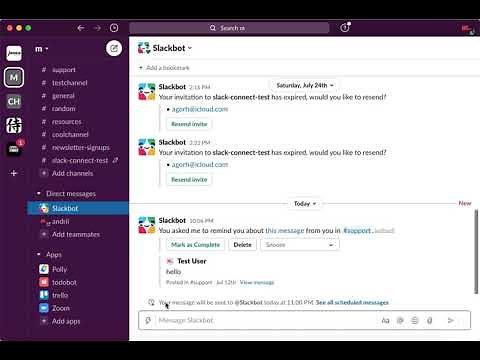Click the Slackbot avatar in the conversation header

(144, 48)
